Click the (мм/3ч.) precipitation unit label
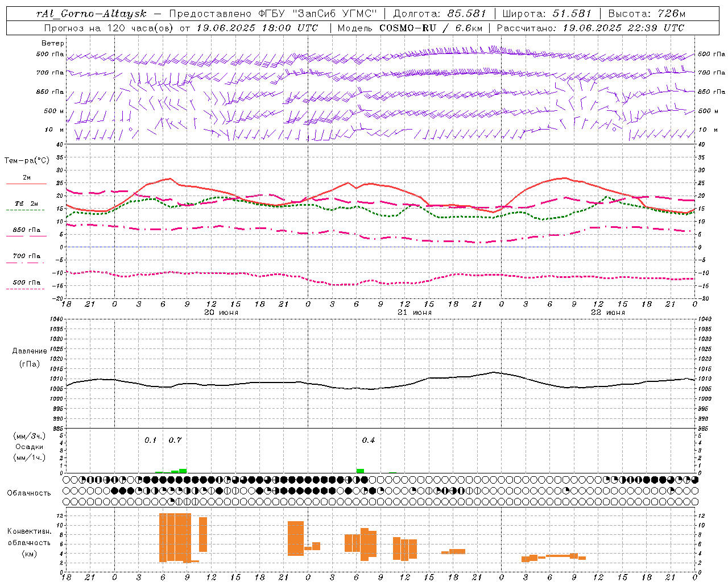 [28, 436]
